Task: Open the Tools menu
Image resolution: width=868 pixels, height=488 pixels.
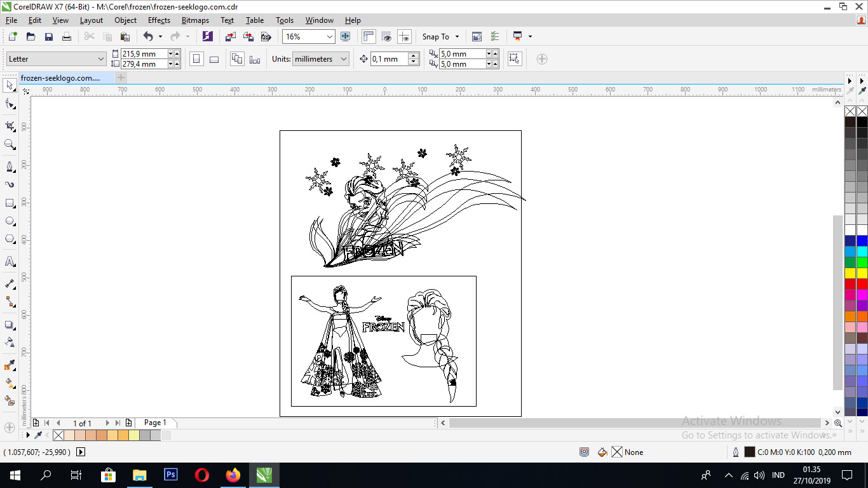Action: click(x=285, y=20)
